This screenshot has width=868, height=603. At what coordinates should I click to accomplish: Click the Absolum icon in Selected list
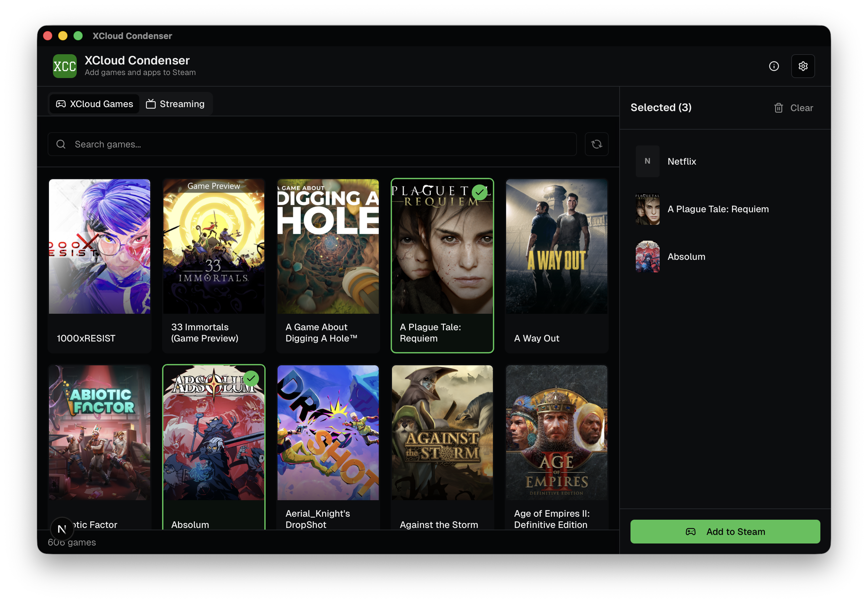pyautogui.click(x=647, y=257)
